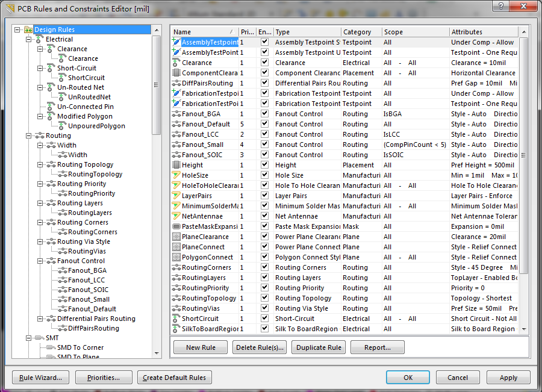This screenshot has width=542, height=392.
Task: Collapse the Fanout Control tree node
Action: pos(40,261)
